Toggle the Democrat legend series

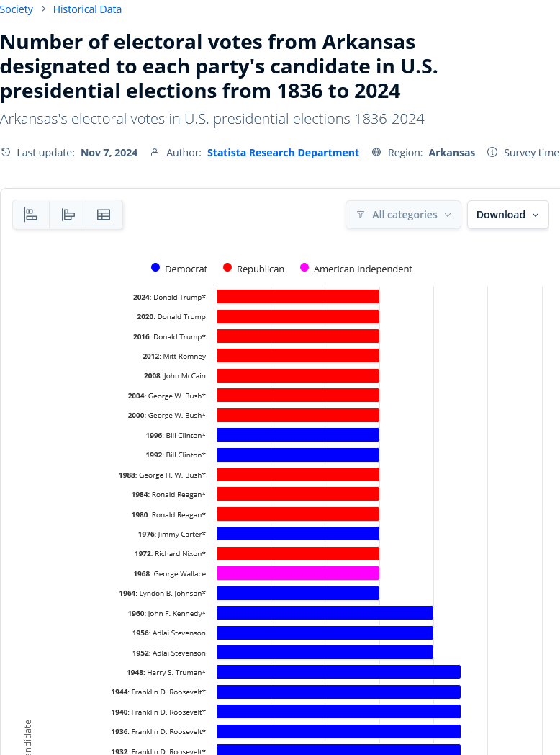[x=179, y=269]
